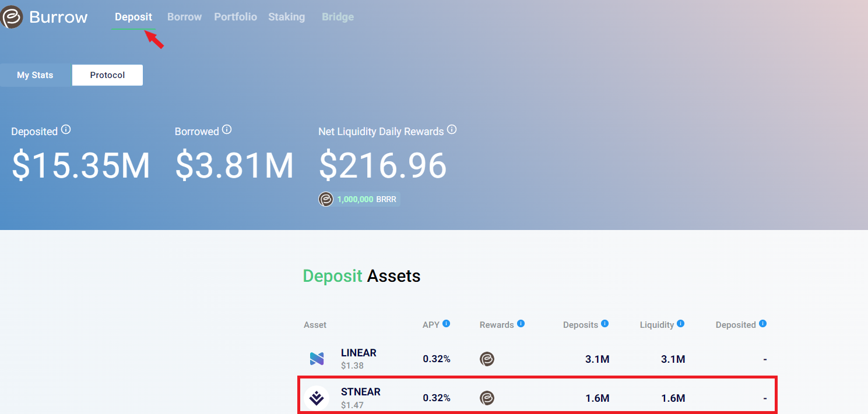Click the Burrow brand name text
The height and width of the screenshot is (414, 868).
[x=58, y=17]
